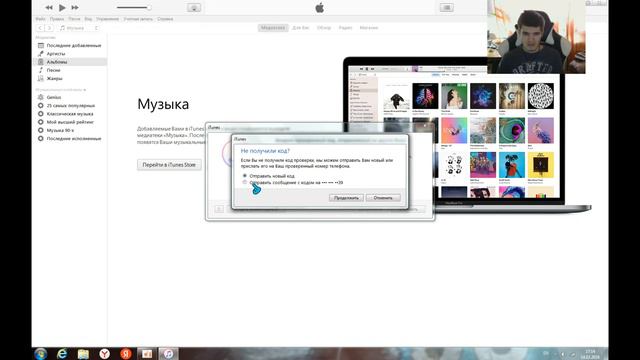This screenshot has height=360, width=640.
Task: Start playback with the Play button
Action: click(62, 7)
